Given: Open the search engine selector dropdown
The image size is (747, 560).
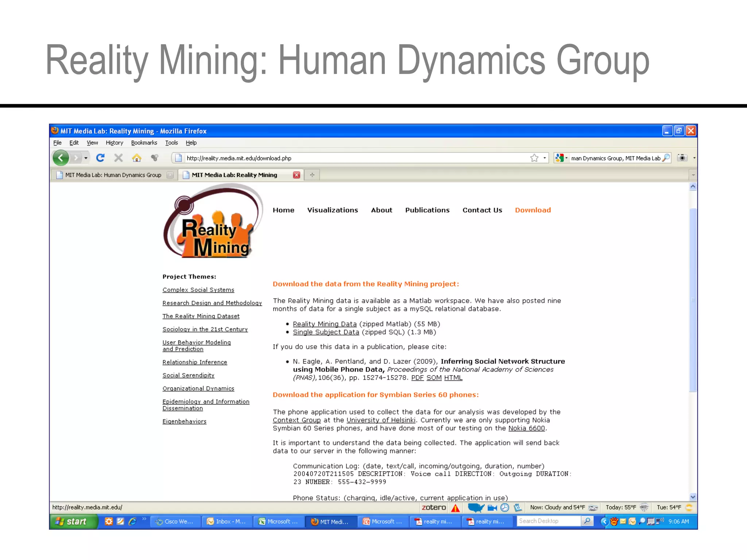Looking at the screenshot, I should click(x=561, y=158).
